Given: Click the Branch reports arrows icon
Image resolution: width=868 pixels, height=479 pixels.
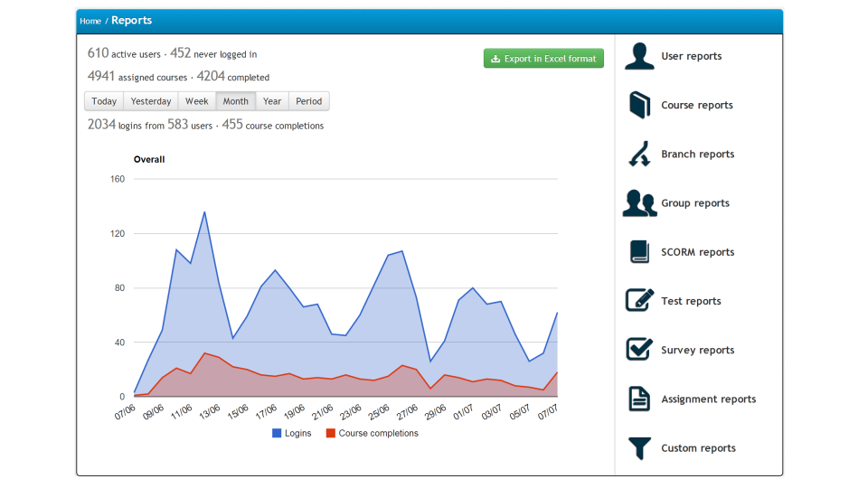Looking at the screenshot, I should [639, 154].
